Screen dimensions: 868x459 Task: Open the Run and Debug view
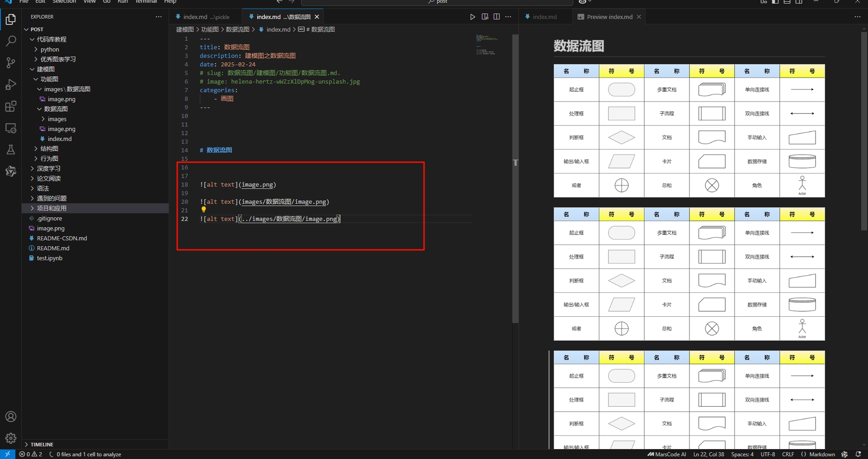coord(11,84)
